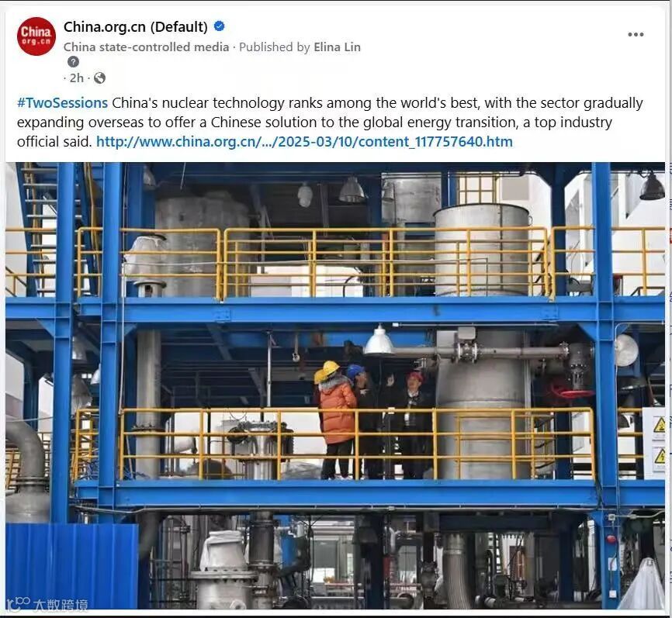Click the worker in orange jacket
This screenshot has height=618, width=672.
337,419
